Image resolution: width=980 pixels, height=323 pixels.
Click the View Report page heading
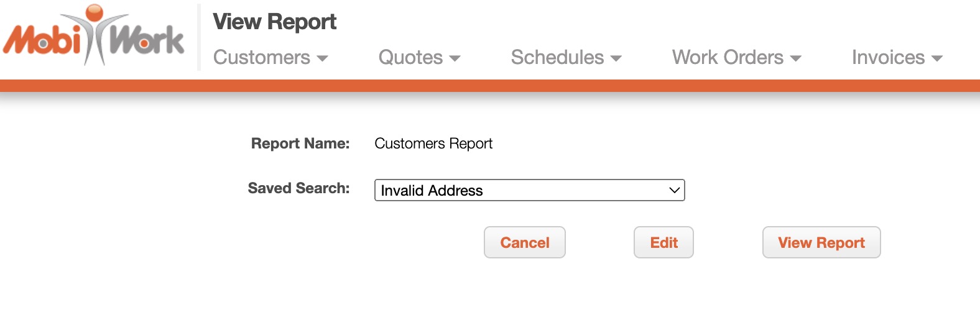274,22
